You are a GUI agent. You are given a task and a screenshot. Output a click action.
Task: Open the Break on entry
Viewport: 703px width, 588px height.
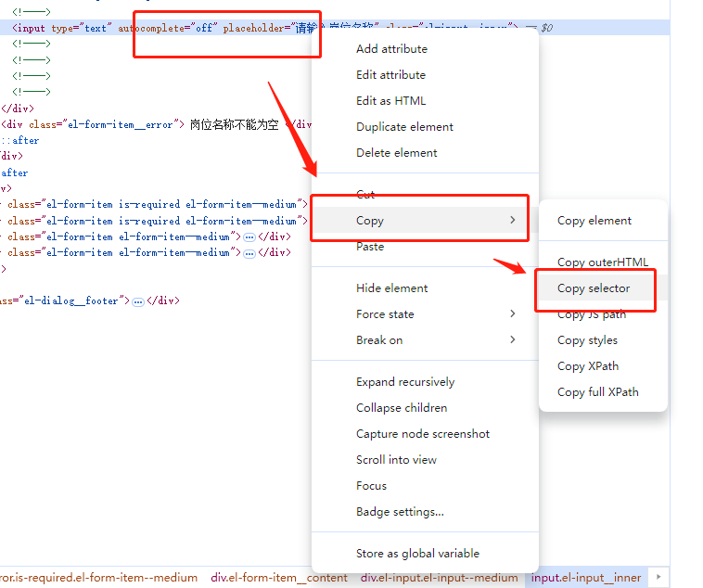pos(425,340)
